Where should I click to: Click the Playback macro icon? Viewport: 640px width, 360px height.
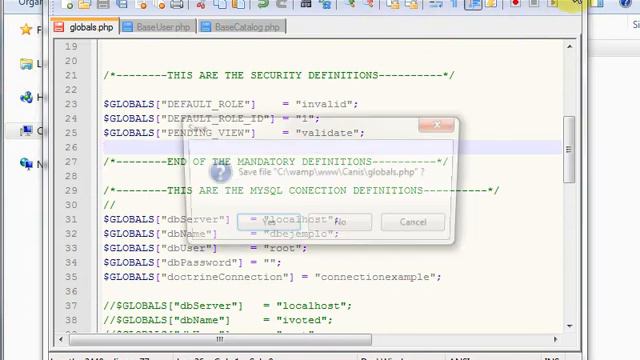552,3
